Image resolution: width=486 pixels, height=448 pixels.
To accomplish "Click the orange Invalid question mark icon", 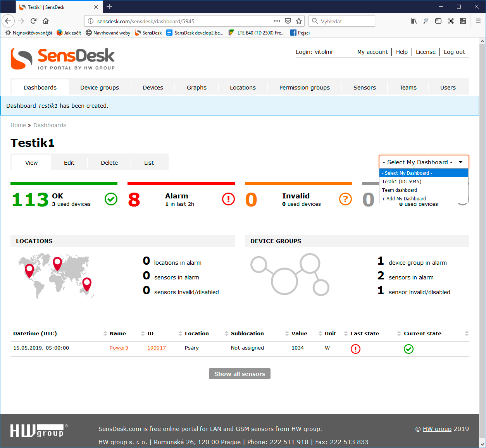I will (345, 199).
